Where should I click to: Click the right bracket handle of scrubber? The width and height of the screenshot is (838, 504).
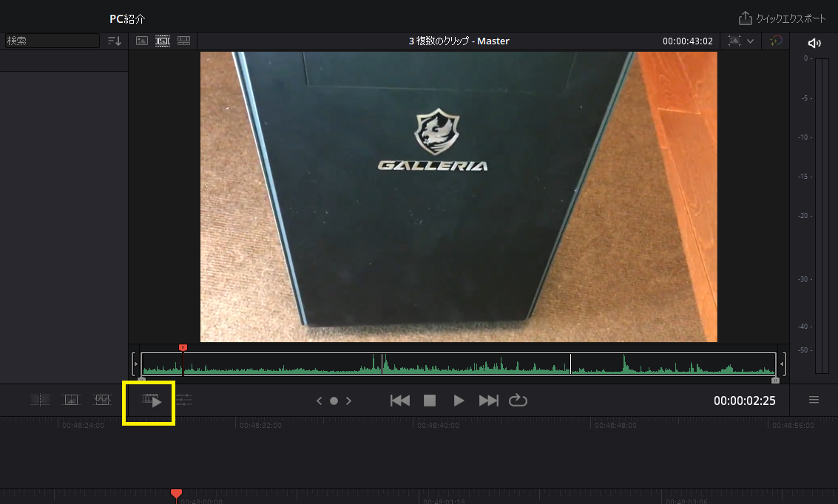click(x=782, y=364)
